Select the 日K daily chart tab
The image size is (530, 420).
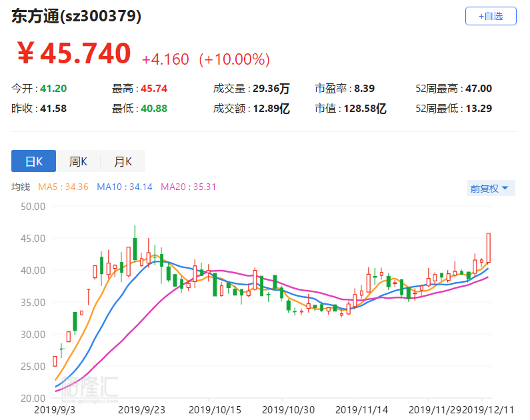point(33,161)
